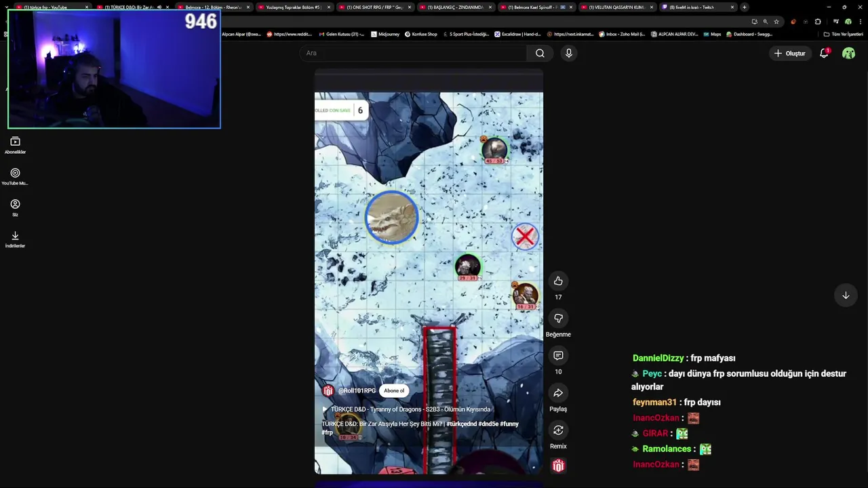Screen dimensions: 868x488
Task: Like the Short with thumbs-up icon
Action: pyautogui.click(x=558, y=281)
